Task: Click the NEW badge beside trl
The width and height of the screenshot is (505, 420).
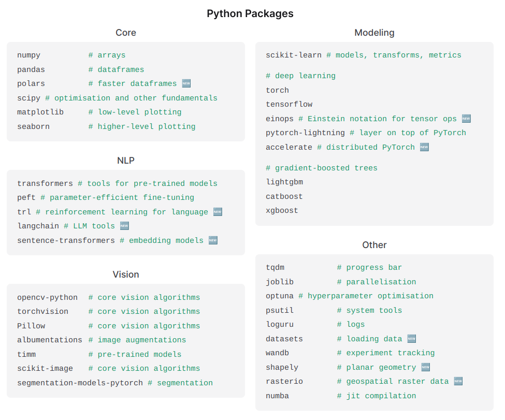Action: [x=218, y=212]
